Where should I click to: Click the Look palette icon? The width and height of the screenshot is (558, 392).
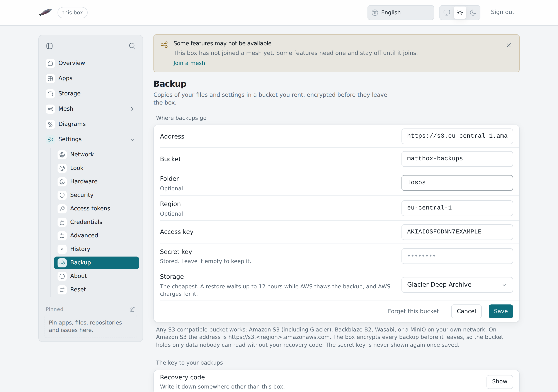62,168
